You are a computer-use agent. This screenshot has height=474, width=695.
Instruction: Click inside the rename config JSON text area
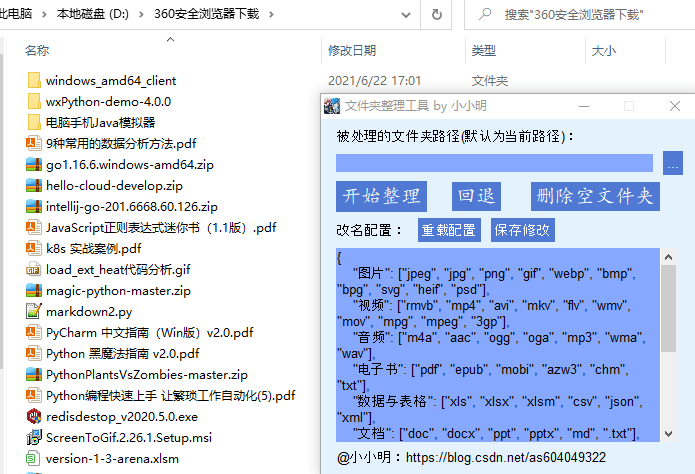tap(497, 345)
